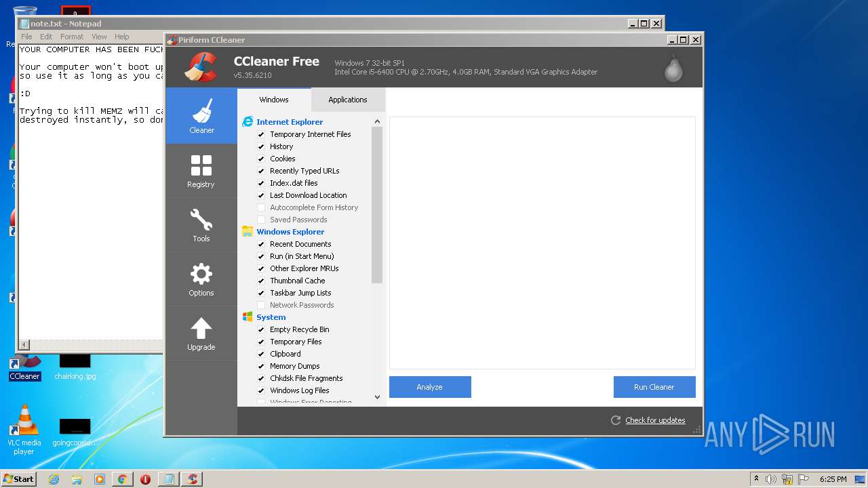Screen dimensions: 868x488
Task: Click the show desktop monitor icon in tray
Action: 860,479
